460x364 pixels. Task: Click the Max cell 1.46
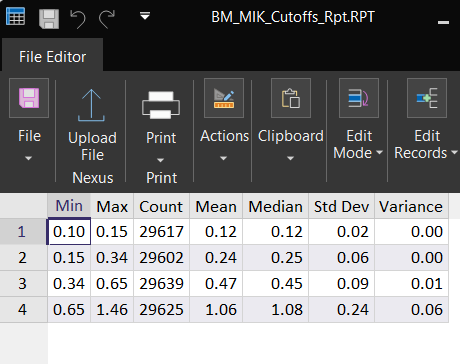point(112,310)
